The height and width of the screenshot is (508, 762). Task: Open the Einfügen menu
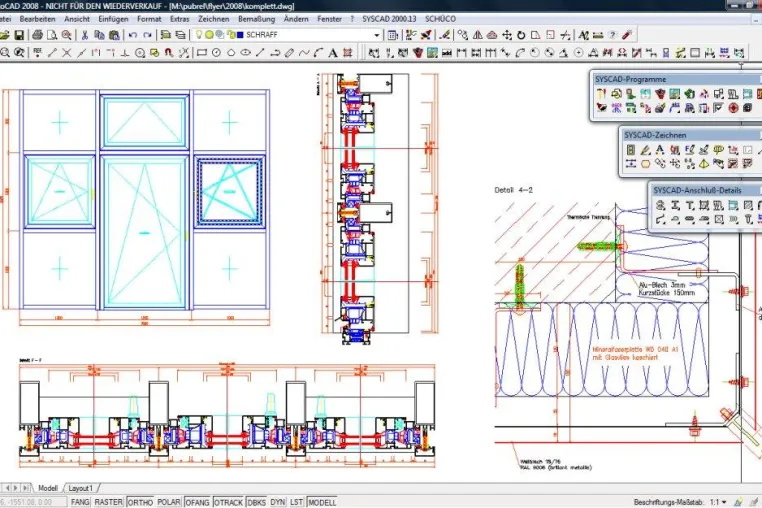(113, 19)
